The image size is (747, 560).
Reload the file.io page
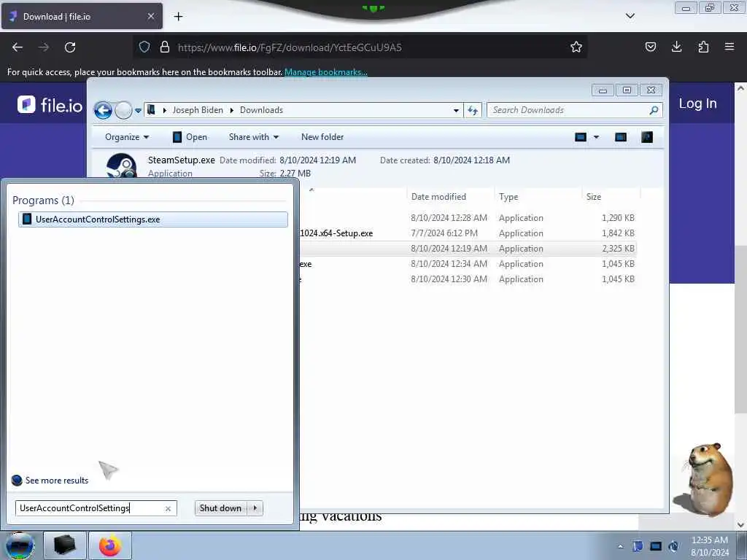(70, 47)
